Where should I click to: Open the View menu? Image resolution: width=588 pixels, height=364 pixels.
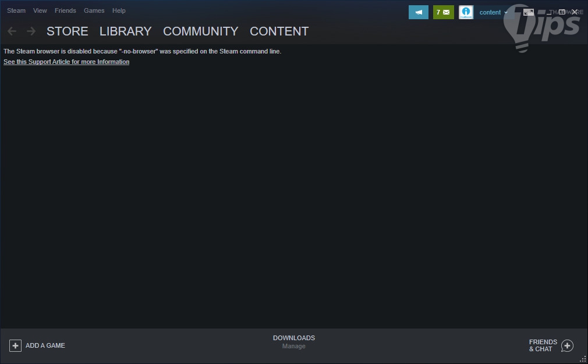[40, 10]
